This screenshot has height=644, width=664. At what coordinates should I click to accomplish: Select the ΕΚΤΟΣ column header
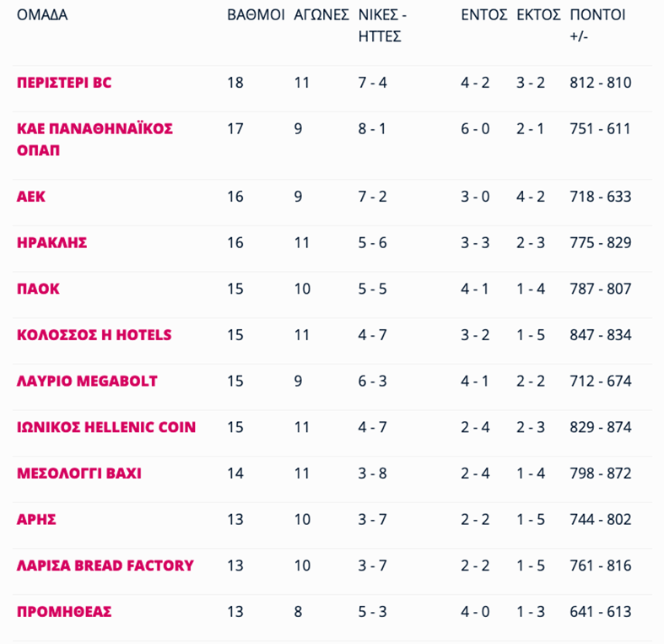(539, 15)
